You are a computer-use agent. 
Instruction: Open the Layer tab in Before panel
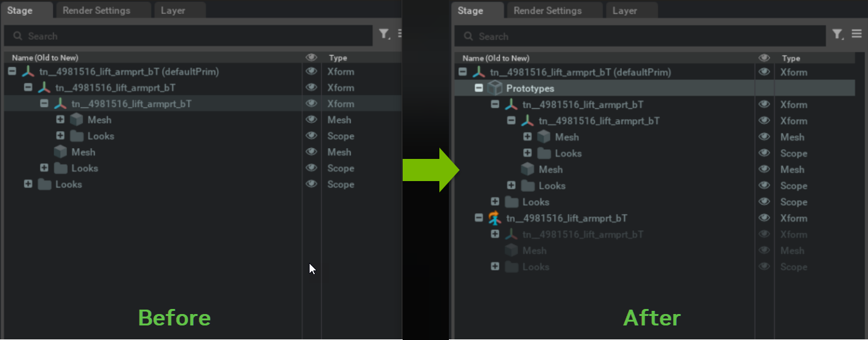(x=173, y=11)
